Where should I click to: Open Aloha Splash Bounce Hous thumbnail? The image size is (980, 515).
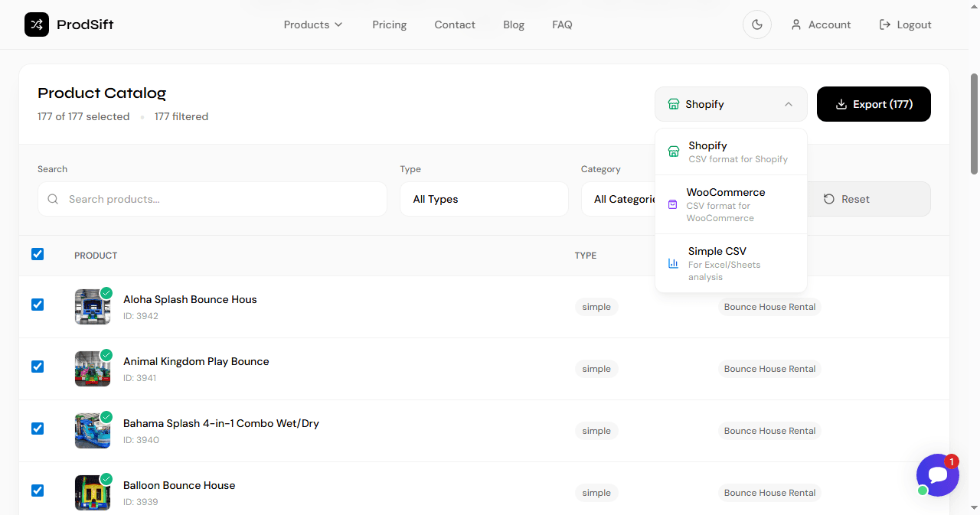tap(93, 307)
